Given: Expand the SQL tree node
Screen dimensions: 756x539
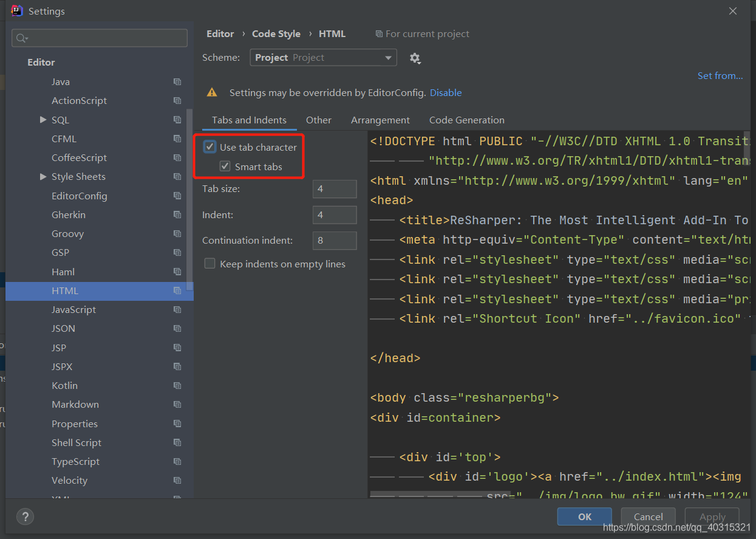Looking at the screenshot, I should (x=43, y=120).
